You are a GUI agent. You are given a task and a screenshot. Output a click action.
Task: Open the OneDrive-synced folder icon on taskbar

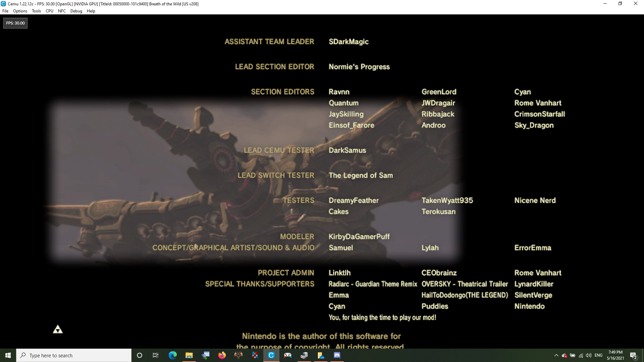click(x=320, y=355)
